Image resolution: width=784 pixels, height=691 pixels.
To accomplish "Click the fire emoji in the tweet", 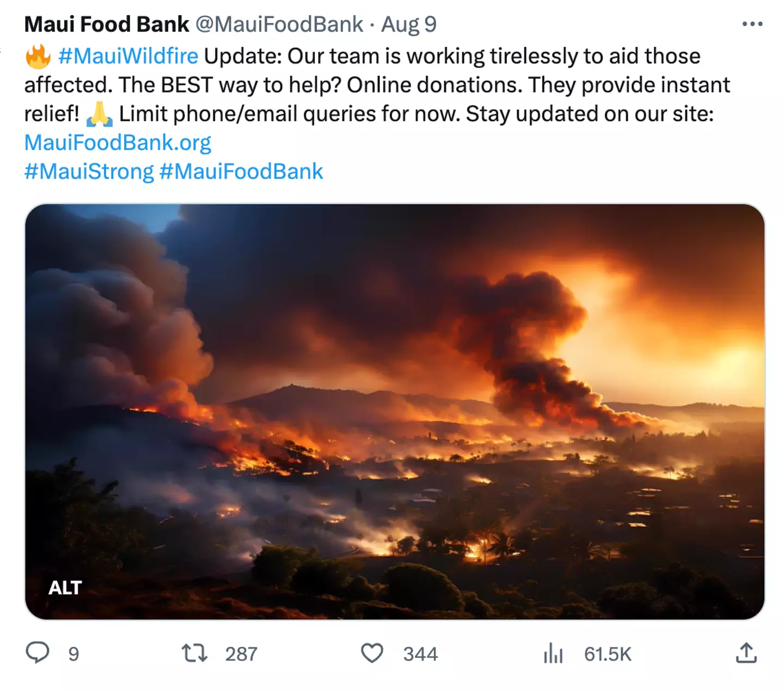I will coord(38,57).
